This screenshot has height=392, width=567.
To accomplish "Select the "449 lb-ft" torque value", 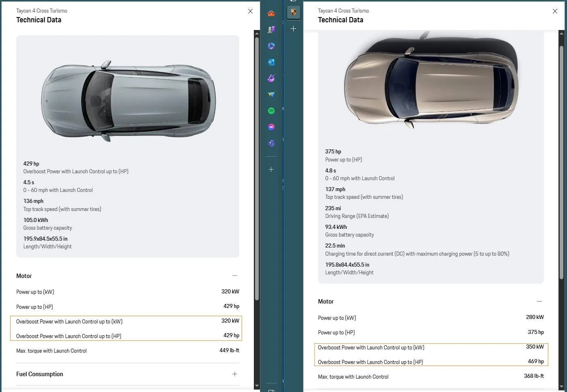I will (229, 350).
